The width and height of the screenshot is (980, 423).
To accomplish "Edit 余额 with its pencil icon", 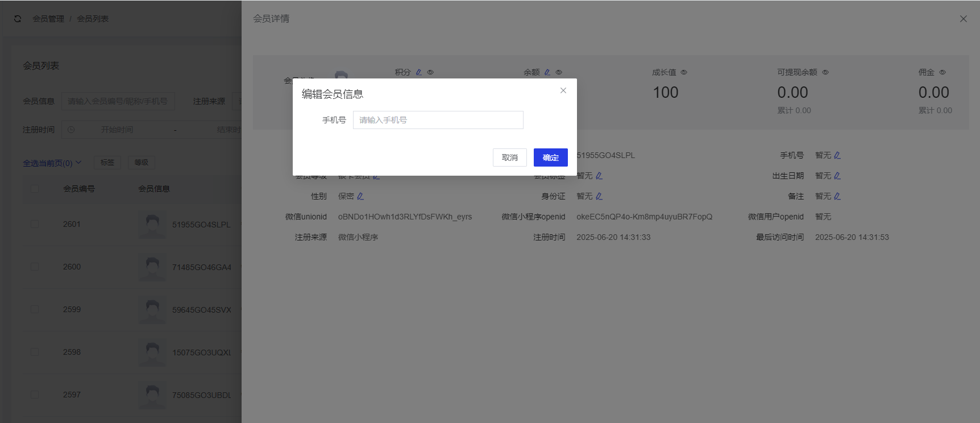I will [547, 72].
